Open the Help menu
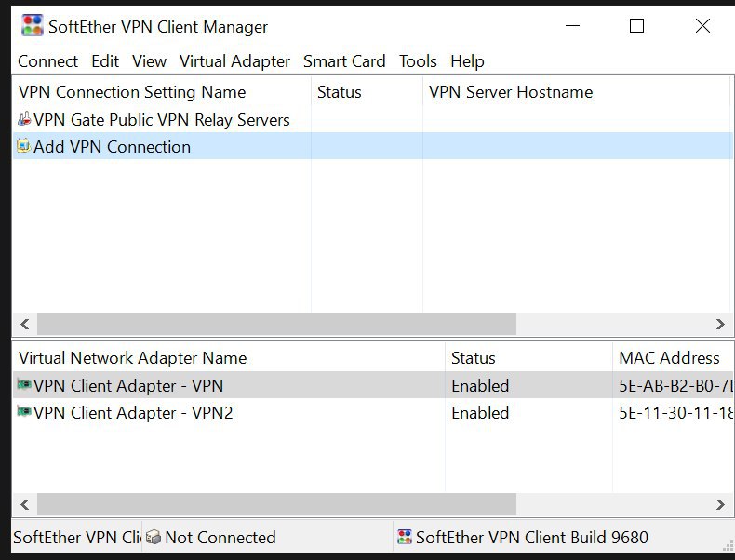 [x=467, y=61]
